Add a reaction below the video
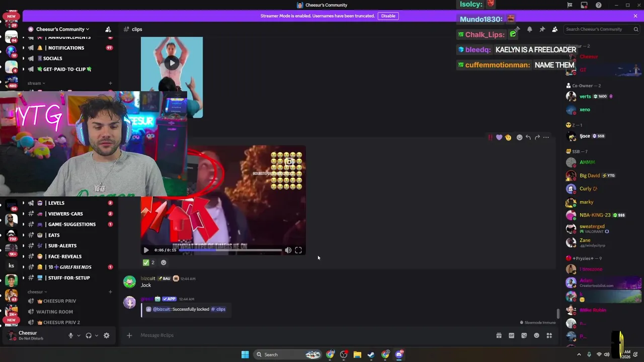This screenshot has width=644, height=362. pyautogui.click(x=164, y=262)
